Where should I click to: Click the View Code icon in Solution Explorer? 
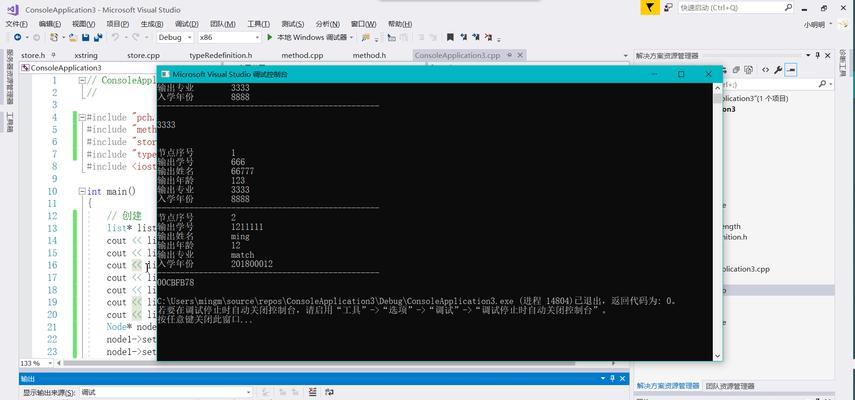coord(765,70)
